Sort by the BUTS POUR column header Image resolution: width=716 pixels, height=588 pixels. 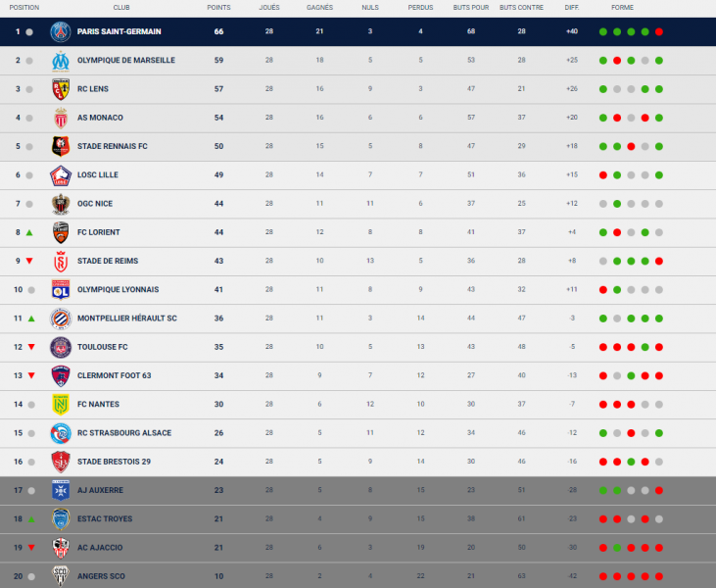point(471,7)
